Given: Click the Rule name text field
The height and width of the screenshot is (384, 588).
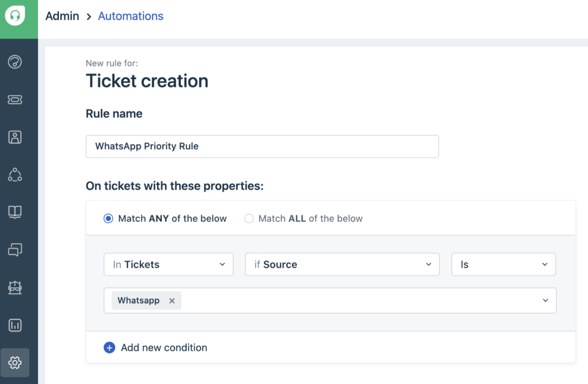Looking at the screenshot, I should click(x=262, y=147).
